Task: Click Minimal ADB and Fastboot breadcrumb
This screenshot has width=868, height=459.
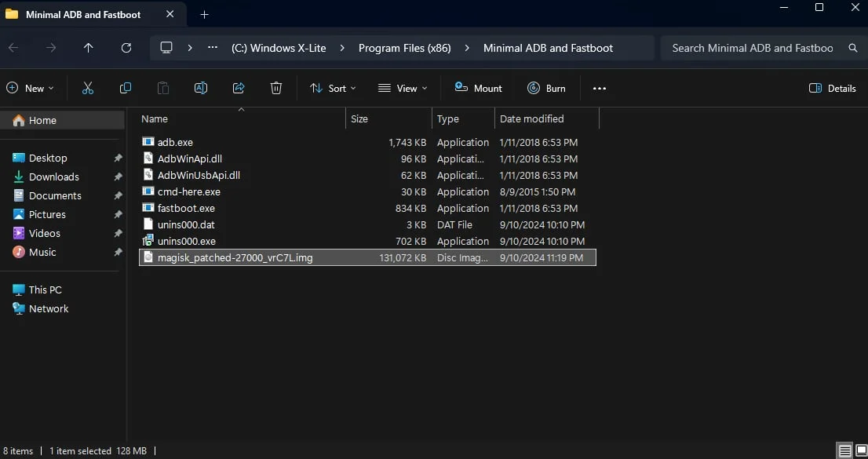Action: 548,48
